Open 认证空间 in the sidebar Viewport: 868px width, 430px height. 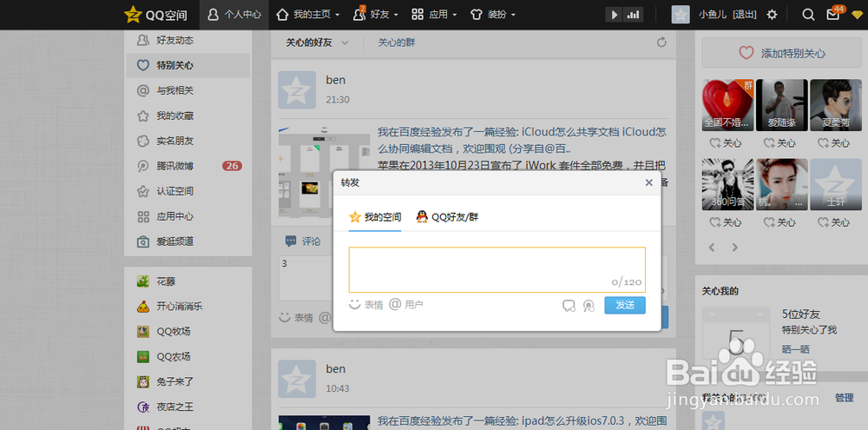pos(188,191)
